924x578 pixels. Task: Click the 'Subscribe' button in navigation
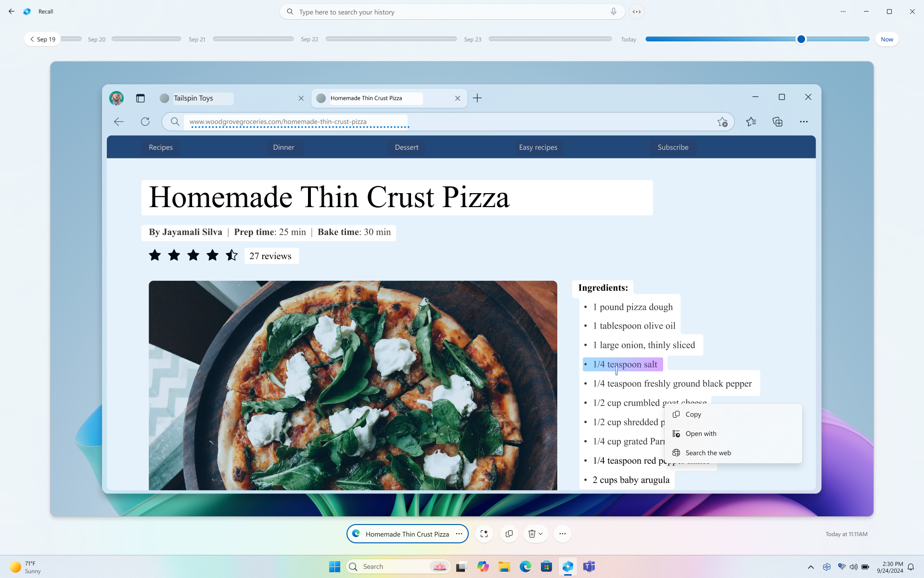coord(672,146)
